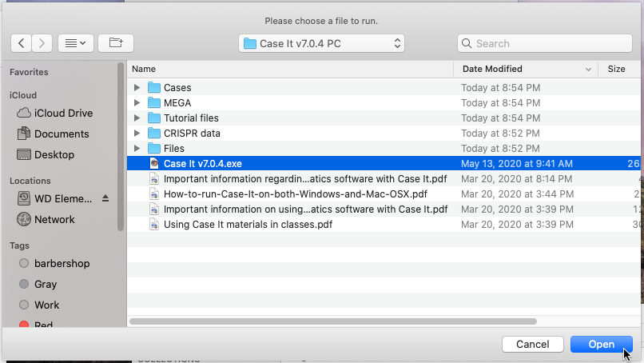644x363 pixels.
Task: Eject the WD Elements drive
Action: (x=105, y=198)
